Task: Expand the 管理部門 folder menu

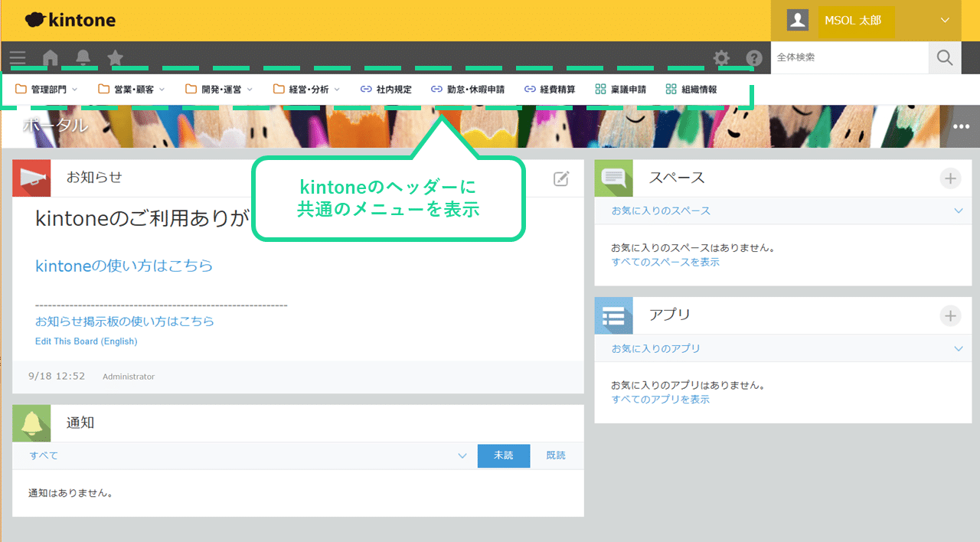Action: (x=47, y=90)
